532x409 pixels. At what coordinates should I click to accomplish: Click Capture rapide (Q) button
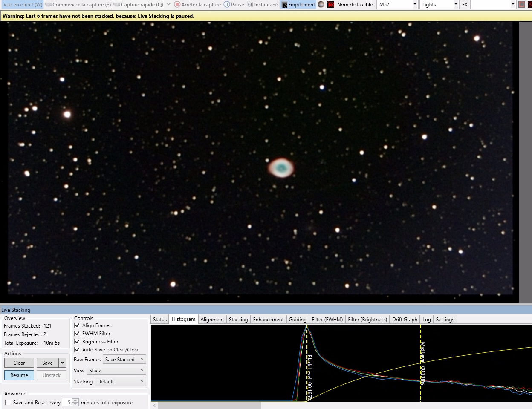tap(139, 5)
